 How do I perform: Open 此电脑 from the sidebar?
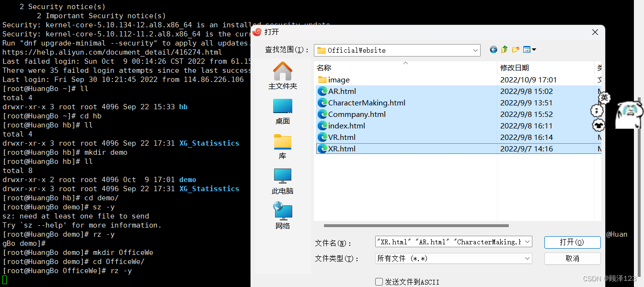(282, 181)
